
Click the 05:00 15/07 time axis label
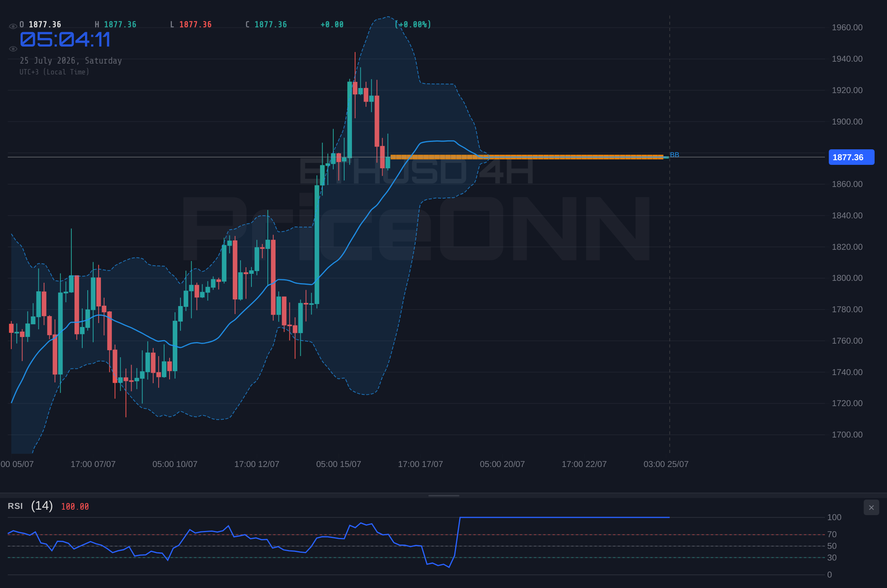339,464
